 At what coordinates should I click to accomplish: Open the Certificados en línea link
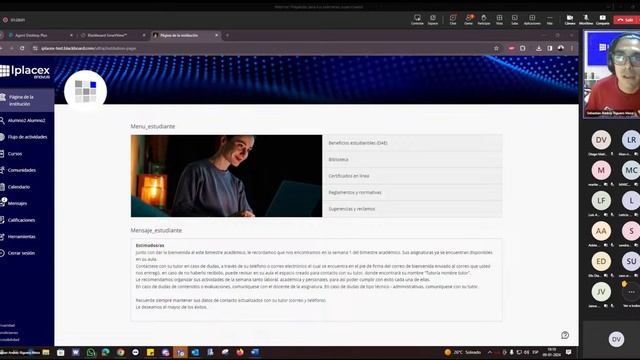[413, 176]
